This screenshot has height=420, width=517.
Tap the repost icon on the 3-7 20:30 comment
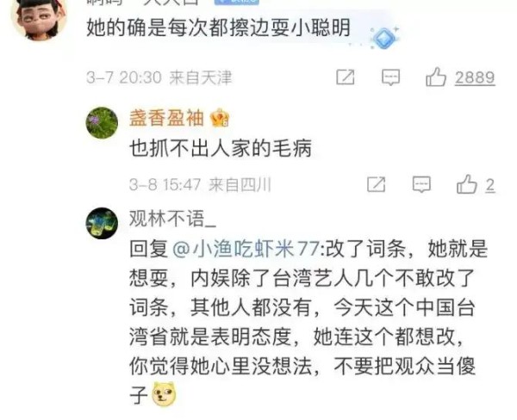point(346,77)
